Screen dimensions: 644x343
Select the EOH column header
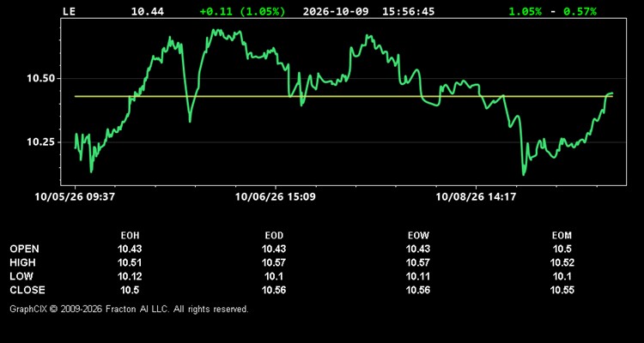[x=130, y=236]
